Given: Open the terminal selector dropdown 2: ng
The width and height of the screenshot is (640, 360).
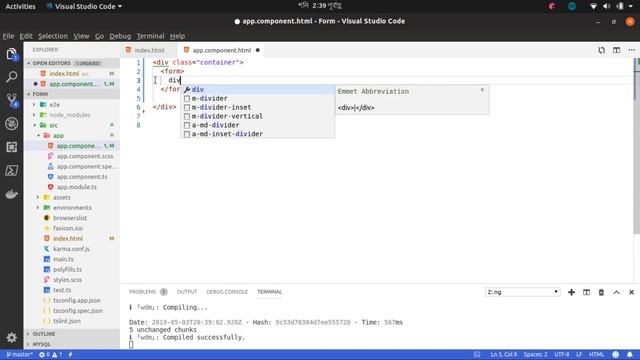Looking at the screenshot, I should pos(522,292).
